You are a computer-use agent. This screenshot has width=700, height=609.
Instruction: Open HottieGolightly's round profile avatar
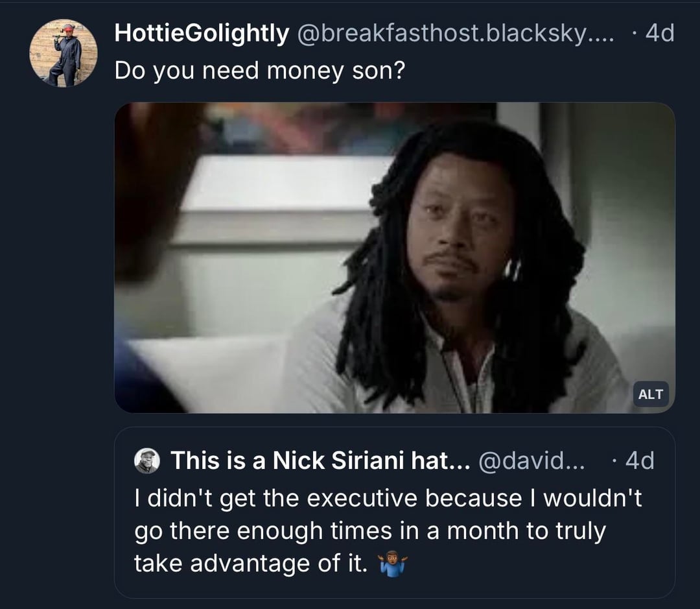pyautogui.click(x=64, y=53)
